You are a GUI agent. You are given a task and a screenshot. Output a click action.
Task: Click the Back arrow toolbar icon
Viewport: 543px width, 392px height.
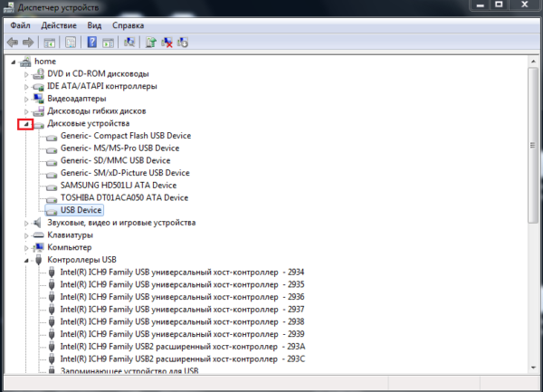[x=13, y=43]
